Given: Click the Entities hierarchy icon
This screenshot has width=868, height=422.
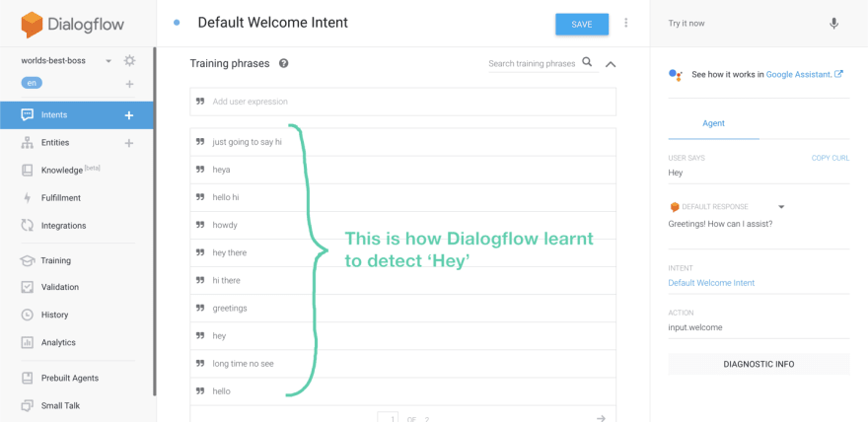Looking at the screenshot, I should point(28,143).
